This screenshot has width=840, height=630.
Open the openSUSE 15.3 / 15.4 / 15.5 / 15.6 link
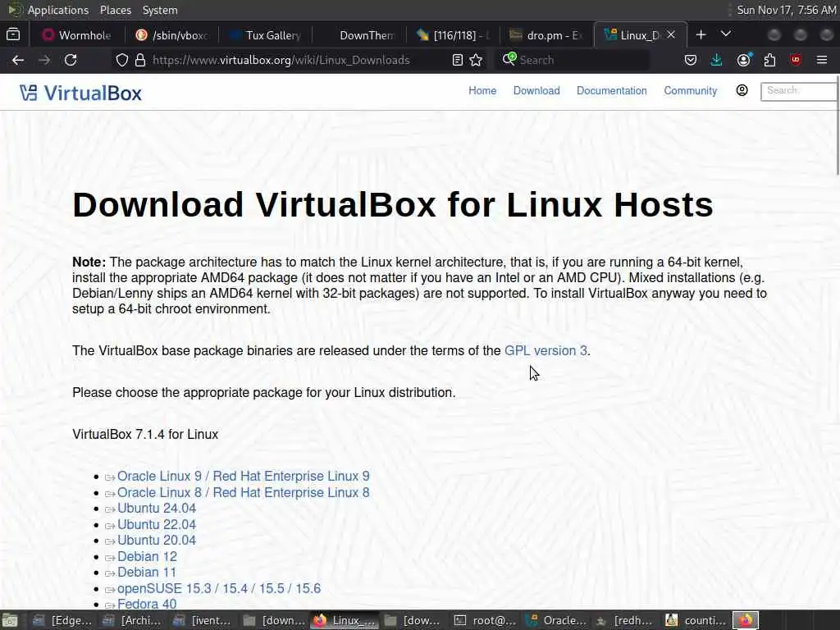[218, 588]
